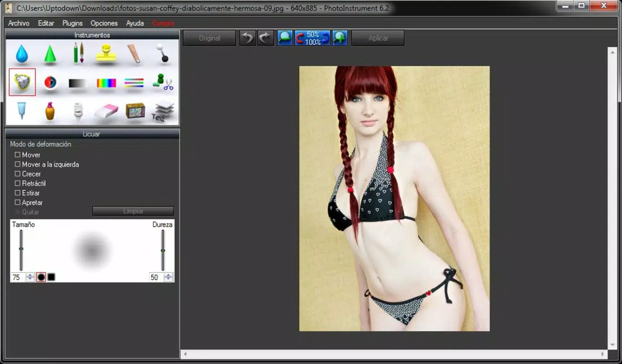Select the colored lines adjustment tool
Viewport: 622px width, 364px height.
134,83
